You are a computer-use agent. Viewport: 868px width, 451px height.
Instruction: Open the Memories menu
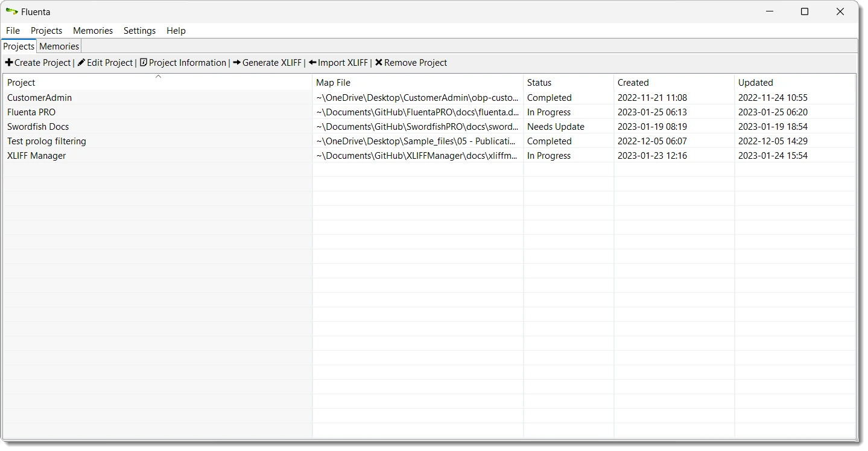93,31
